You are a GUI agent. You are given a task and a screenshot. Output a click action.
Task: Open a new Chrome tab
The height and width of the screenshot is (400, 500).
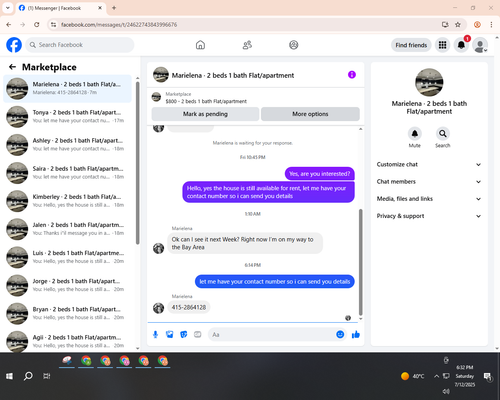tap(114, 8)
